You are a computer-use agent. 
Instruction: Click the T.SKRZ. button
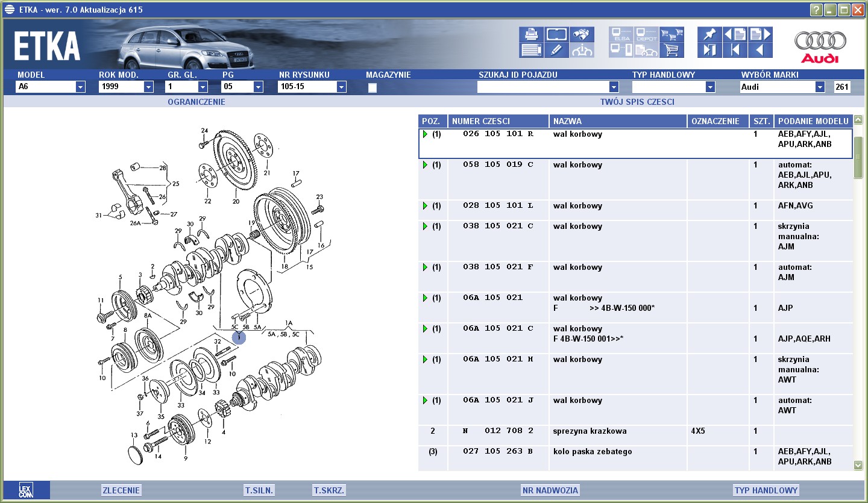coord(329,490)
